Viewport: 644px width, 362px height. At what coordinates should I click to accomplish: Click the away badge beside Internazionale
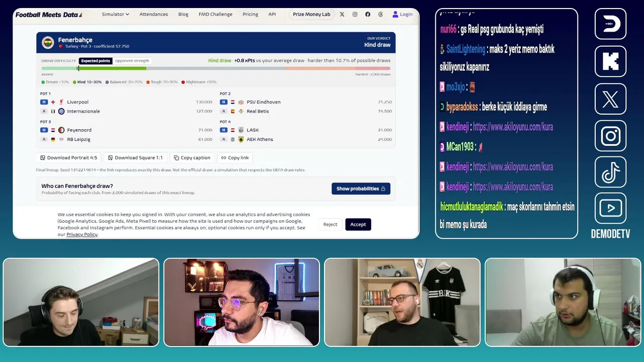44,111
